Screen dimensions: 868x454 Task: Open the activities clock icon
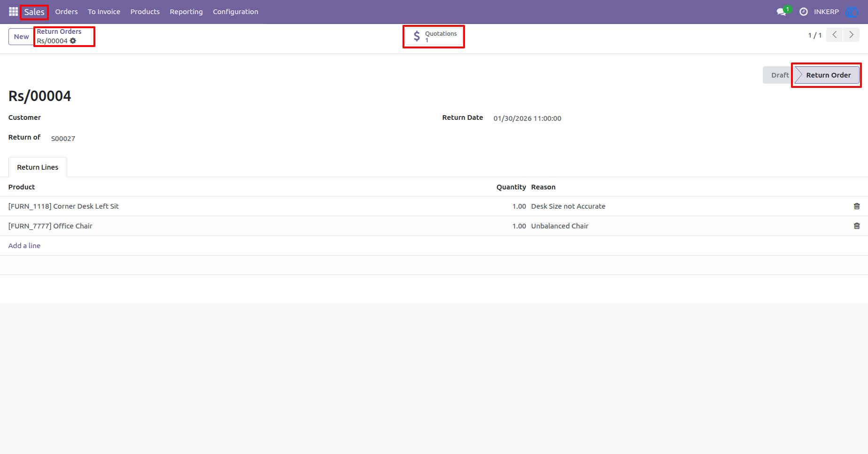pos(804,12)
